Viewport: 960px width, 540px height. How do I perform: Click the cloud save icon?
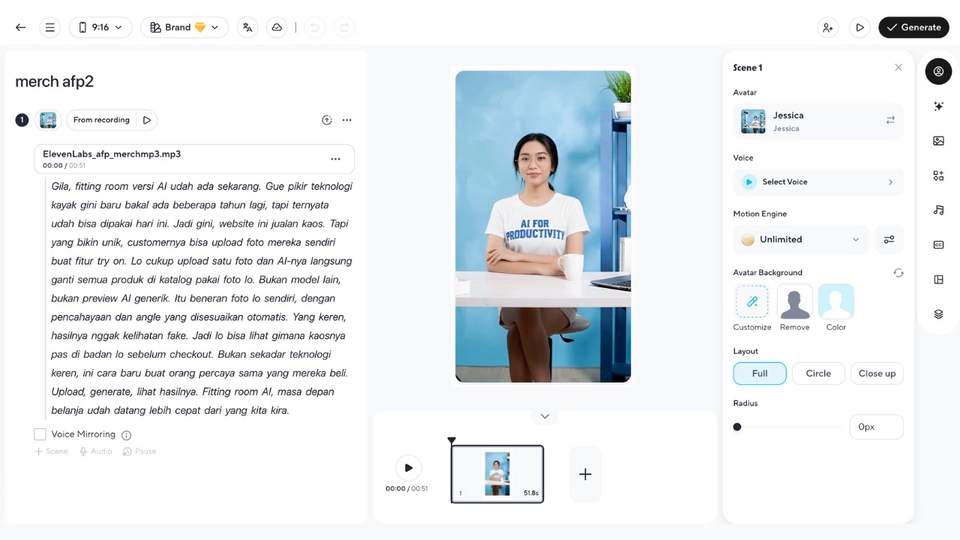pos(277,28)
